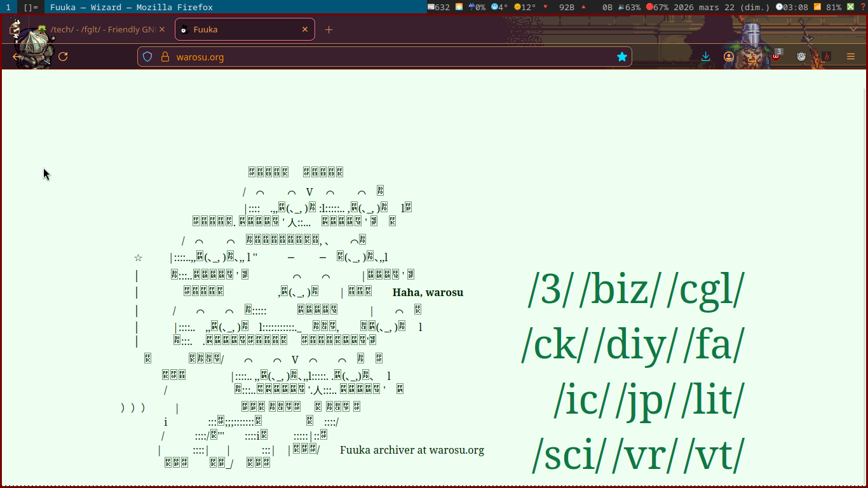
Task: Open the Firefox account profile icon
Action: pyautogui.click(x=728, y=57)
